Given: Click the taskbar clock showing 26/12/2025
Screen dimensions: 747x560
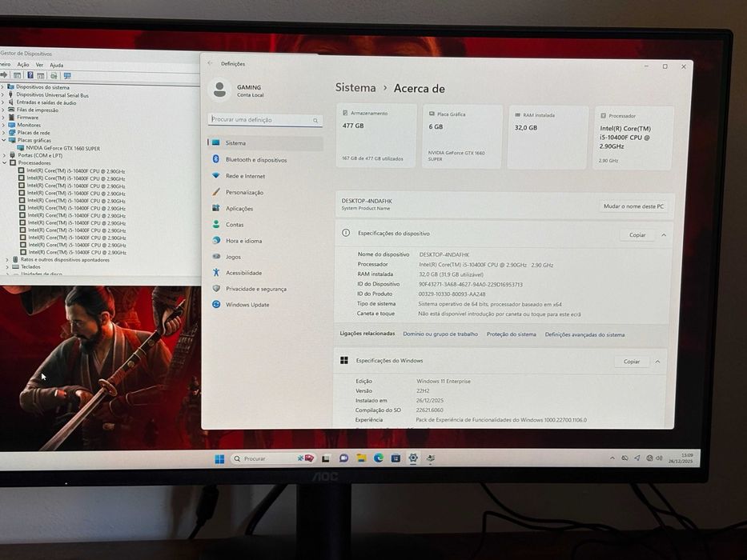Looking at the screenshot, I should point(681,458).
